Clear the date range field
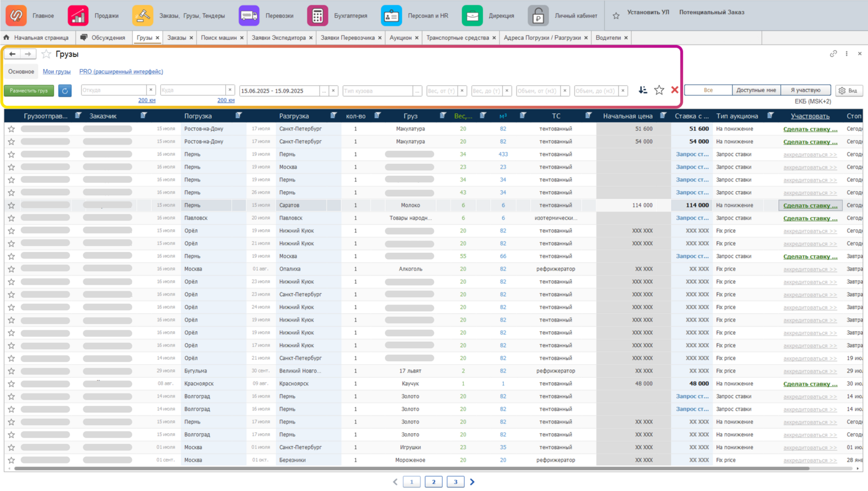Image resolution: width=868 pixels, height=491 pixels. 334,90
